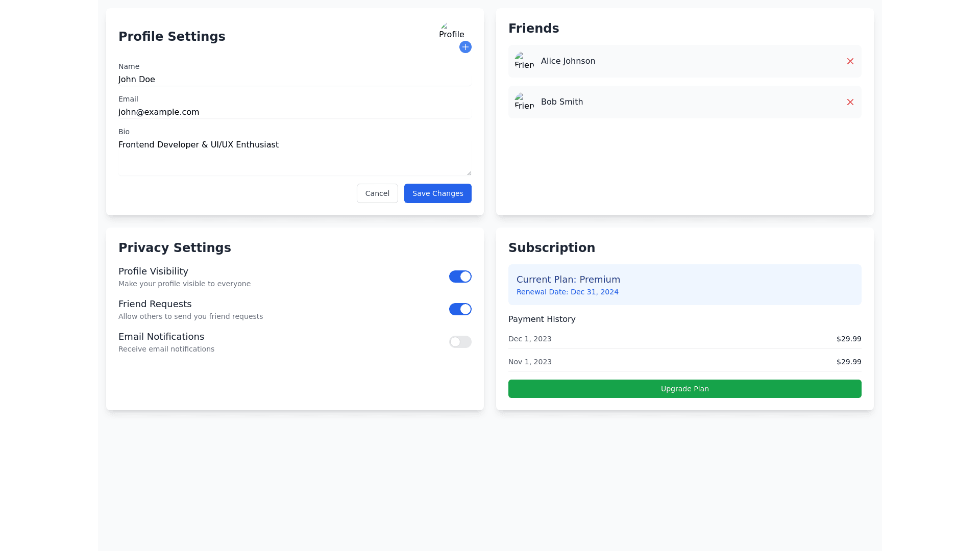Remove Alice Johnson with the red X

tap(850, 61)
